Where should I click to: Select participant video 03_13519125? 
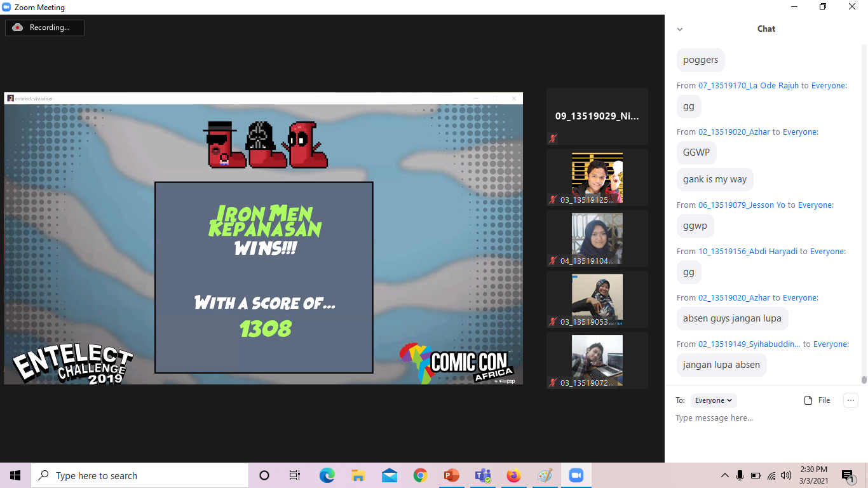tap(597, 177)
